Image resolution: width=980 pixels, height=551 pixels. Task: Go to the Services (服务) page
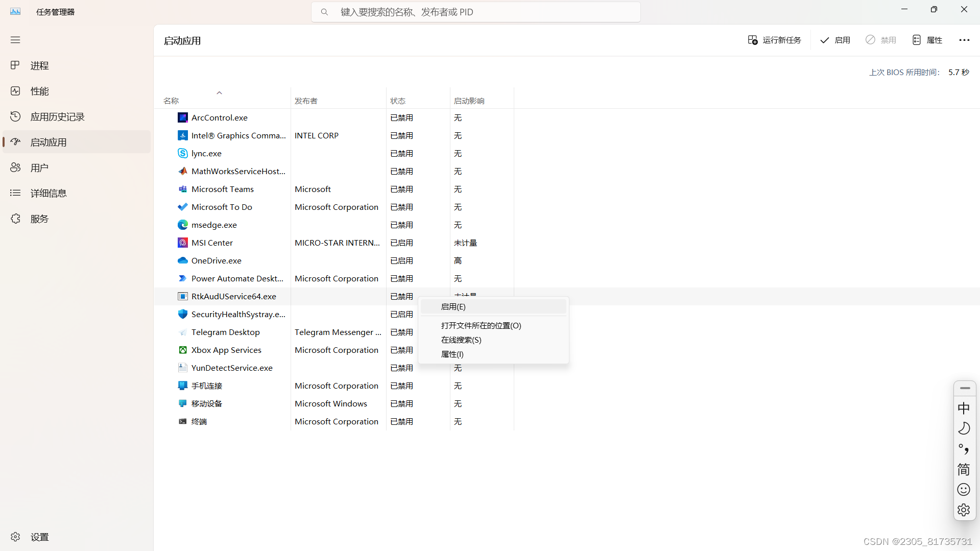(x=77, y=219)
